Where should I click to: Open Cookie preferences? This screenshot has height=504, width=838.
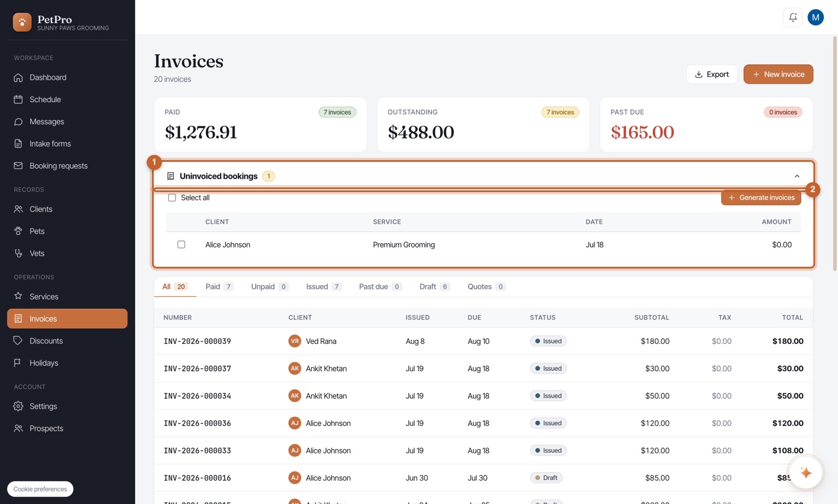(40, 489)
